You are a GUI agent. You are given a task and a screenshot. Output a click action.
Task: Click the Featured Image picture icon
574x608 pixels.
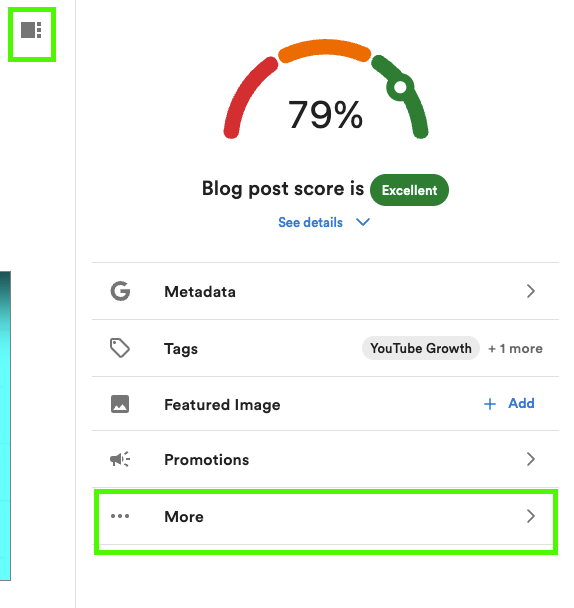coord(120,404)
